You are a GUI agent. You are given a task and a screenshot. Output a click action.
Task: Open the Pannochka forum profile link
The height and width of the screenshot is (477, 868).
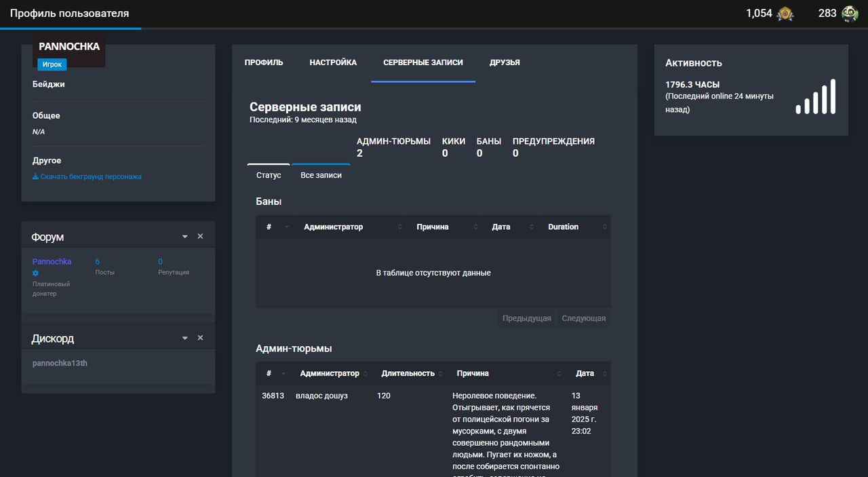pos(52,261)
